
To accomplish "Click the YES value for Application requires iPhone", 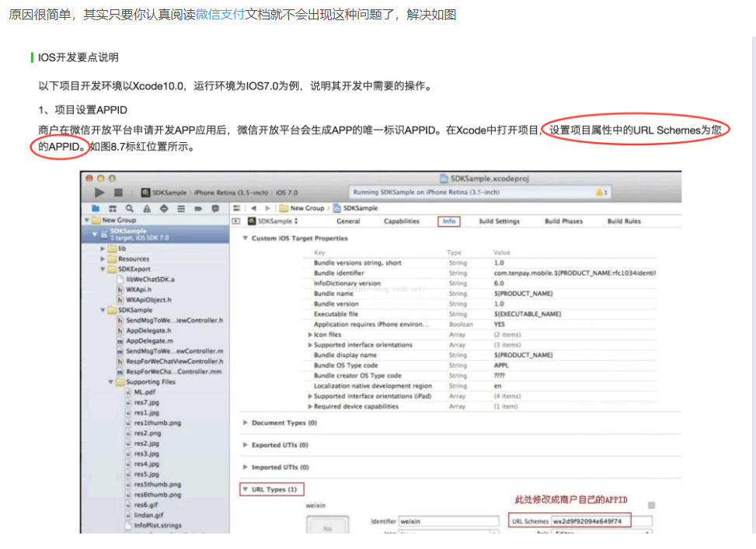I will 500,325.
